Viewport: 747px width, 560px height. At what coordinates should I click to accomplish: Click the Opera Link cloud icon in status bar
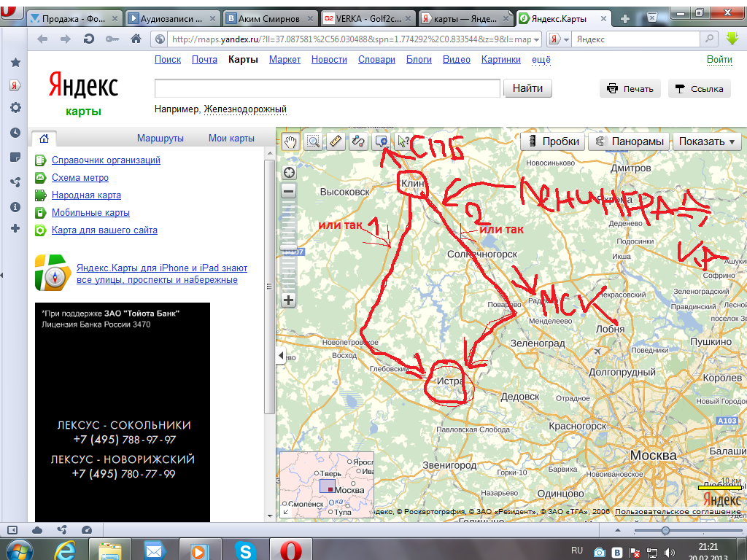point(37,530)
